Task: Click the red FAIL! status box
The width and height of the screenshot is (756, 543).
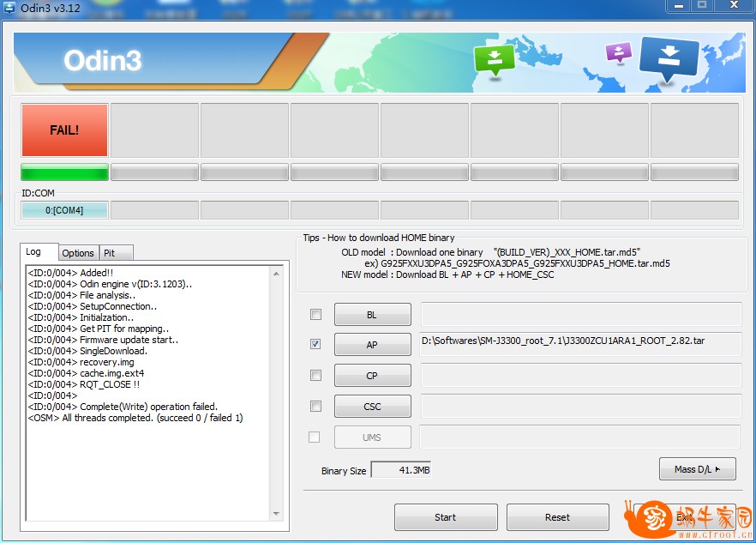Action: (x=64, y=130)
